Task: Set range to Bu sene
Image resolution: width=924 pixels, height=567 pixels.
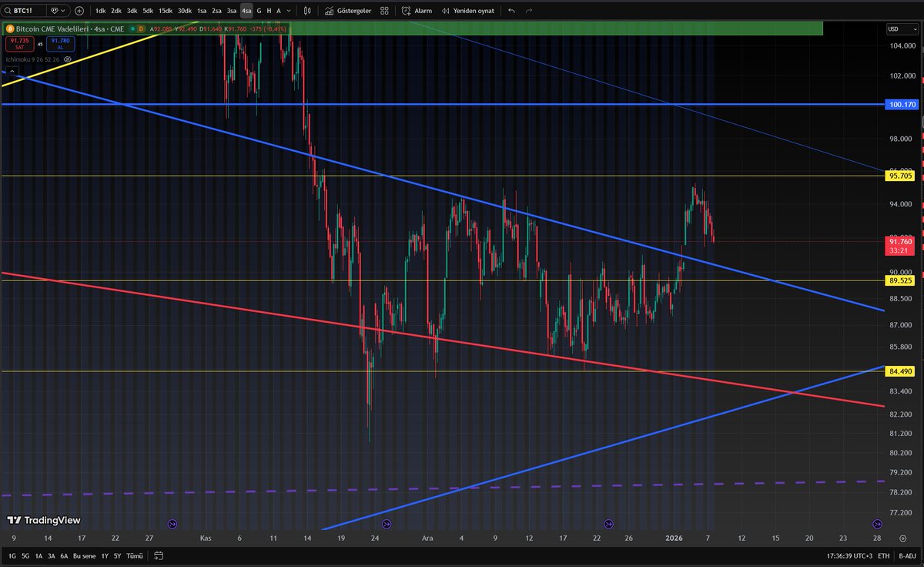Action: (85, 555)
